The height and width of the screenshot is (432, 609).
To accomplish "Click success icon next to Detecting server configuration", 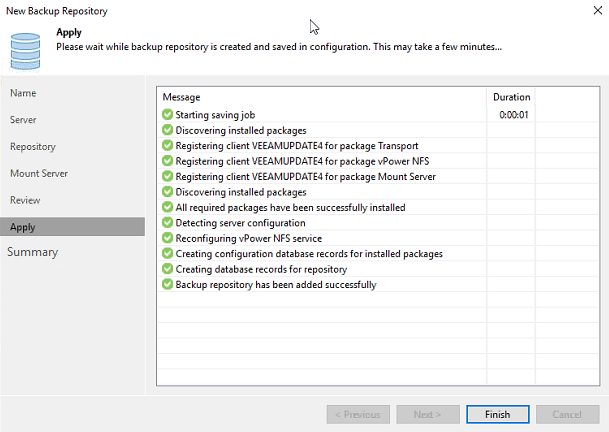I will tap(167, 222).
